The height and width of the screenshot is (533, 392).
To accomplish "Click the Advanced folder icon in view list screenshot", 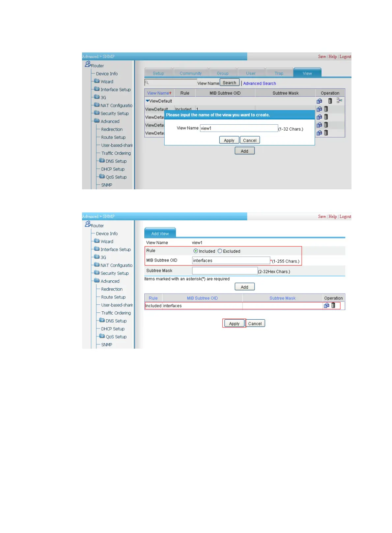I will pyautogui.click(x=97, y=121).
